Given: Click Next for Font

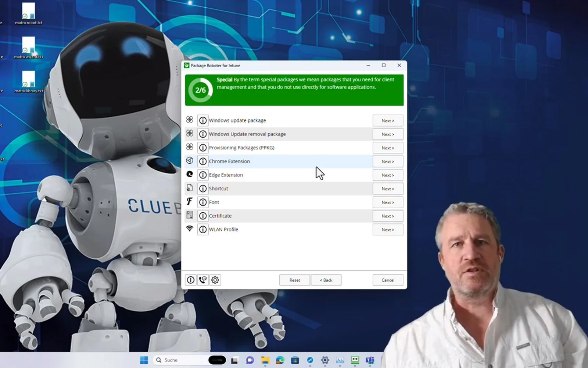Looking at the screenshot, I should (x=388, y=202).
